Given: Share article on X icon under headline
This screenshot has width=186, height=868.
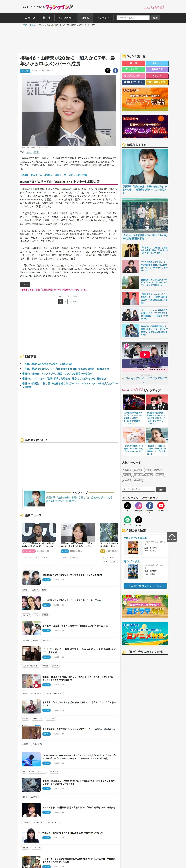Looking at the screenshot, I should pos(108,70).
